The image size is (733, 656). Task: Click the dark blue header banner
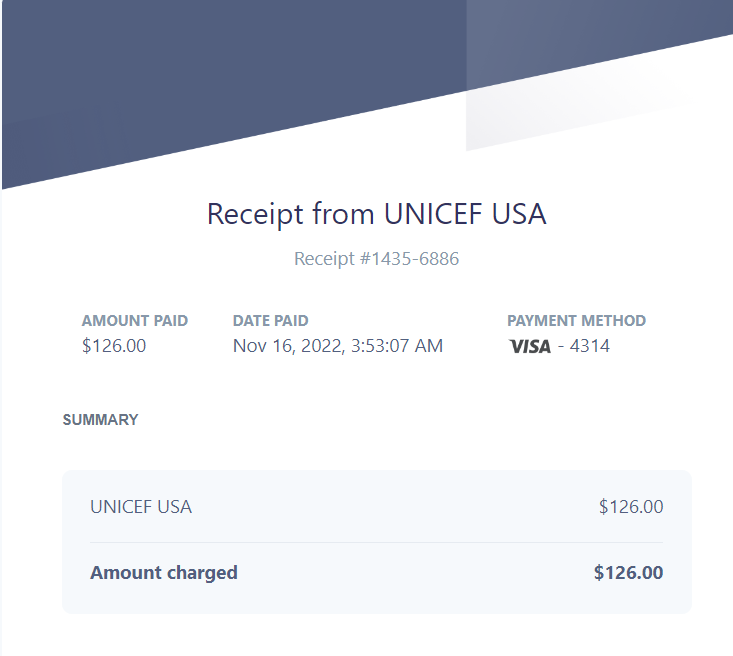click(234, 70)
